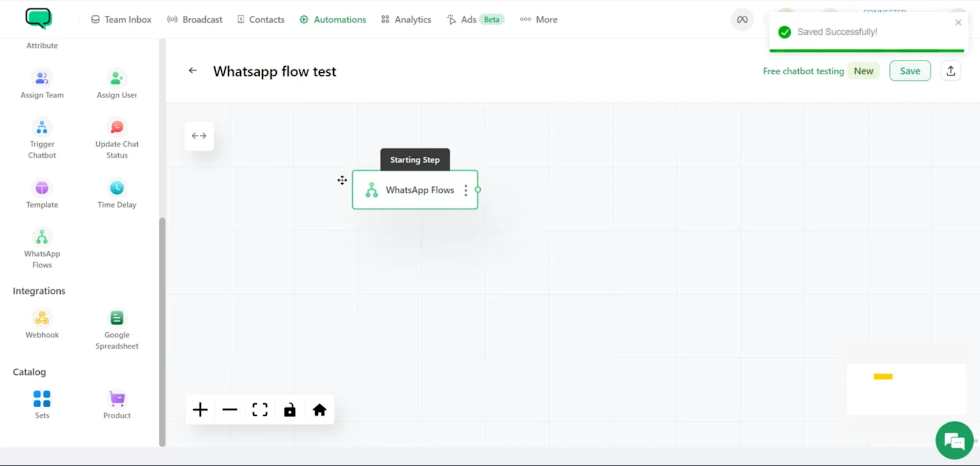This screenshot has width=980, height=466.
Task: Add the Google Spreadsheet integration
Action: 117,329
